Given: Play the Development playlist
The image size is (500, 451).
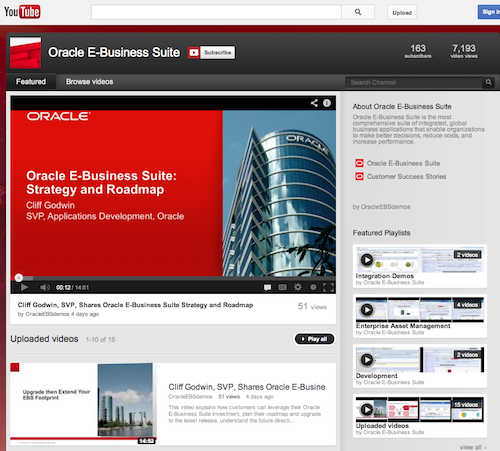Looking at the screenshot, I should pyautogui.click(x=367, y=360).
